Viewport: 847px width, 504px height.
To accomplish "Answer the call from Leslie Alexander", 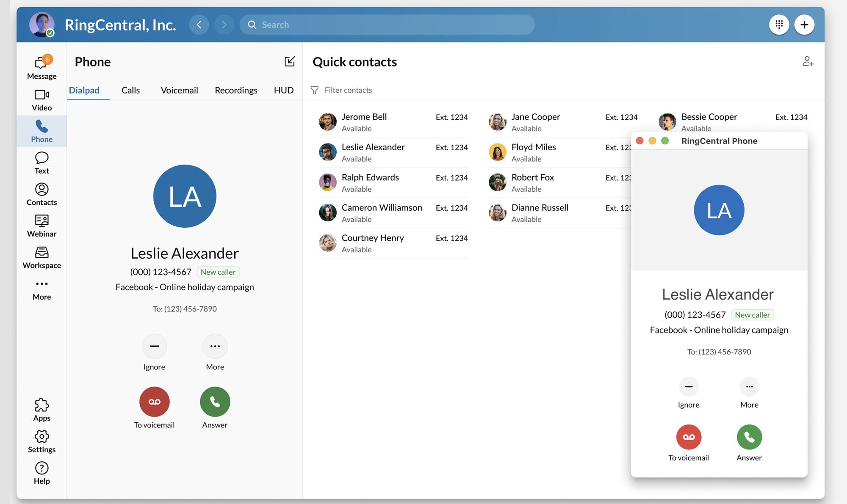I will (x=215, y=402).
